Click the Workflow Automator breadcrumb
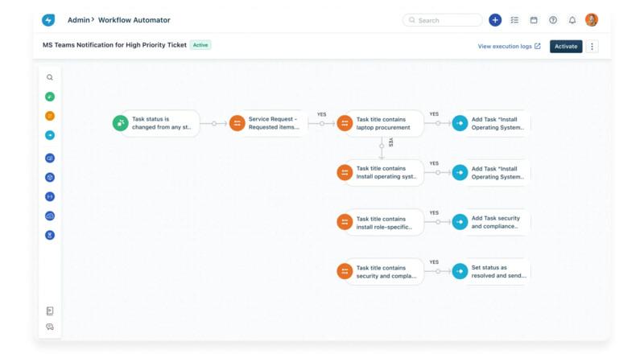 click(134, 20)
